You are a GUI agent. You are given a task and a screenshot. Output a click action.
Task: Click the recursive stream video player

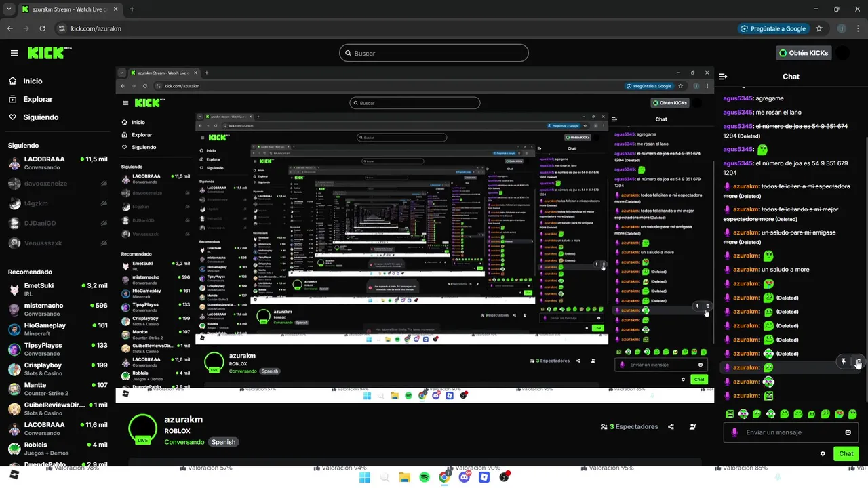pyautogui.click(x=414, y=235)
